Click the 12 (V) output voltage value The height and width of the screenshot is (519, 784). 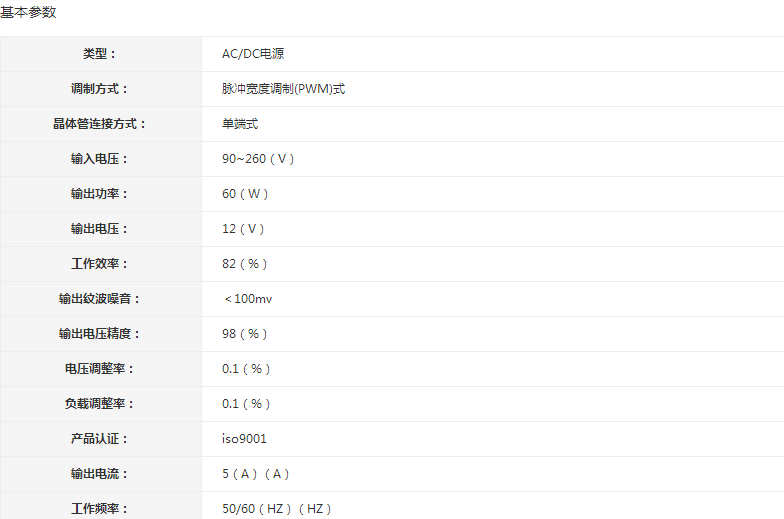tap(243, 229)
